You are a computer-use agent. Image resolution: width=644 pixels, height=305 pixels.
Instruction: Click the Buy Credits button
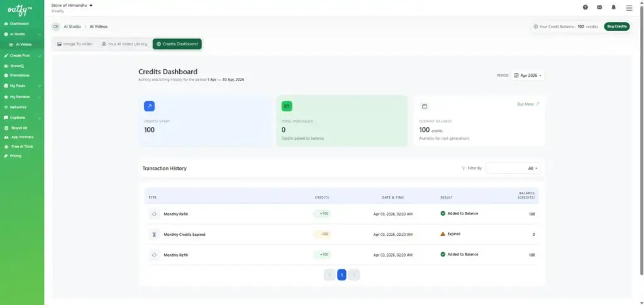tap(616, 26)
